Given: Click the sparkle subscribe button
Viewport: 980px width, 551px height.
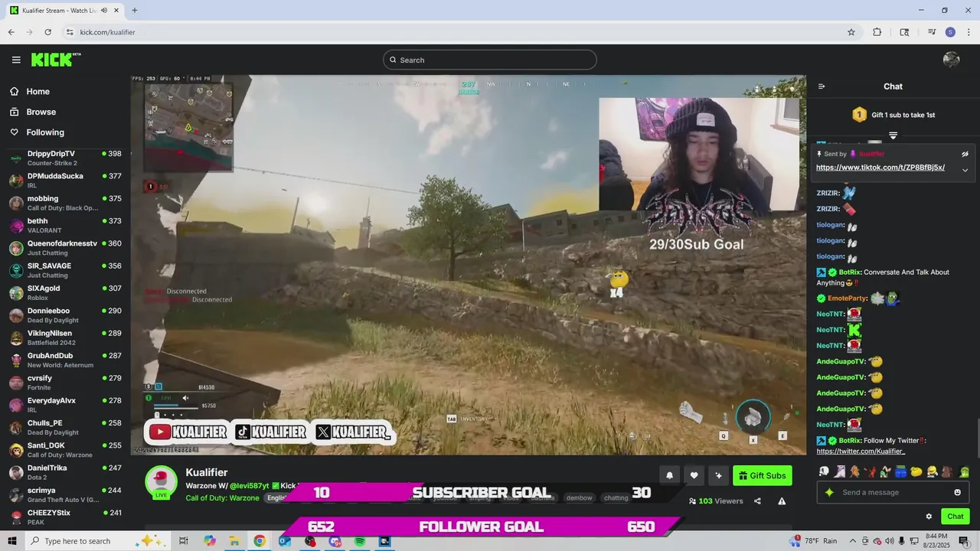Looking at the screenshot, I should pos(718,475).
